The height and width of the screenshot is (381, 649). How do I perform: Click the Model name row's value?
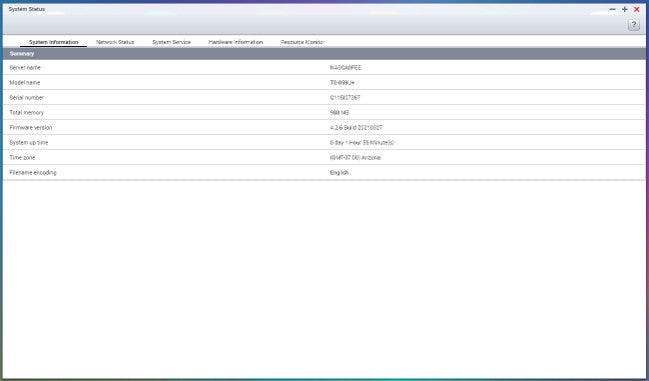pos(342,83)
